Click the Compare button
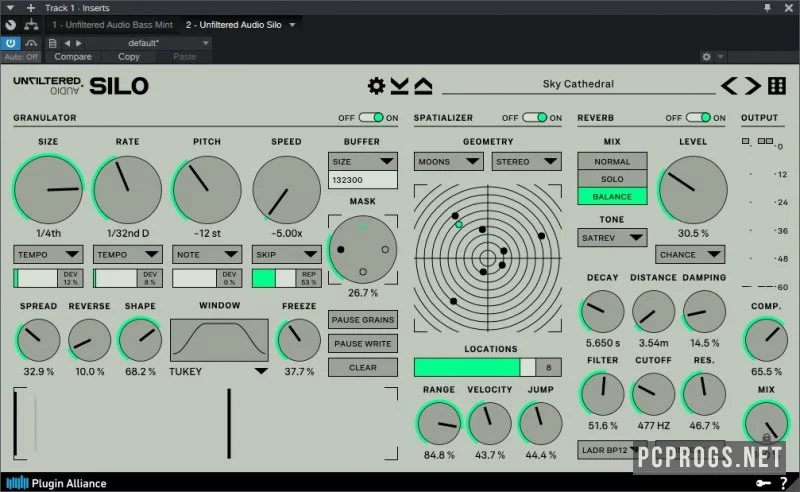Screen dimensions: 800x492 point(73,57)
